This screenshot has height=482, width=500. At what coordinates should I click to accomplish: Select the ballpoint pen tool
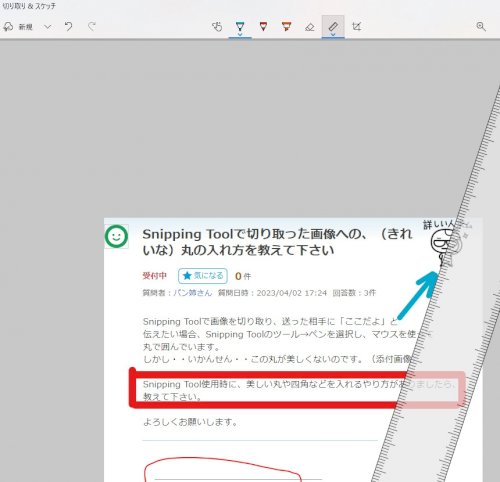pyautogui.click(x=240, y=26)
